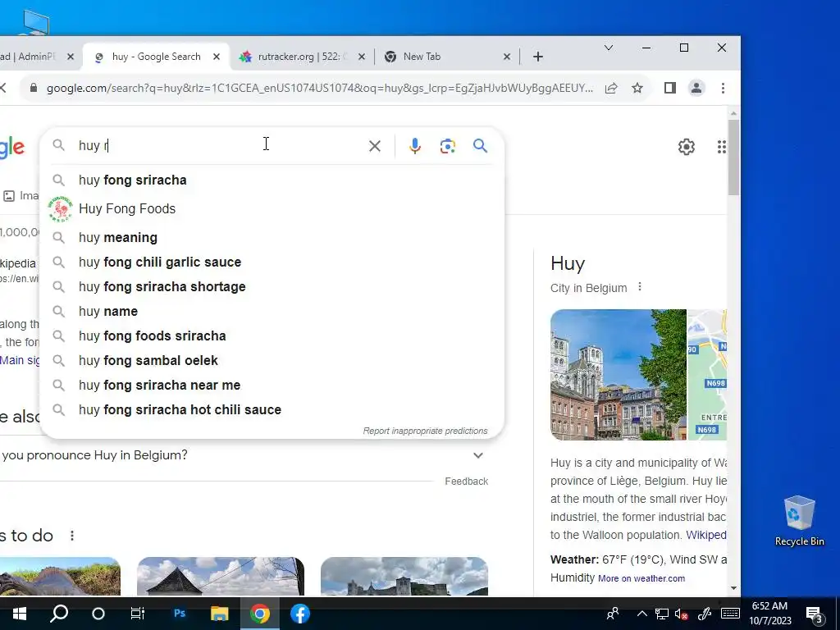Screen dimensions: 840x630
Task: Choose suggestion huy fong sriracha near me
Action: coord(272,386)
